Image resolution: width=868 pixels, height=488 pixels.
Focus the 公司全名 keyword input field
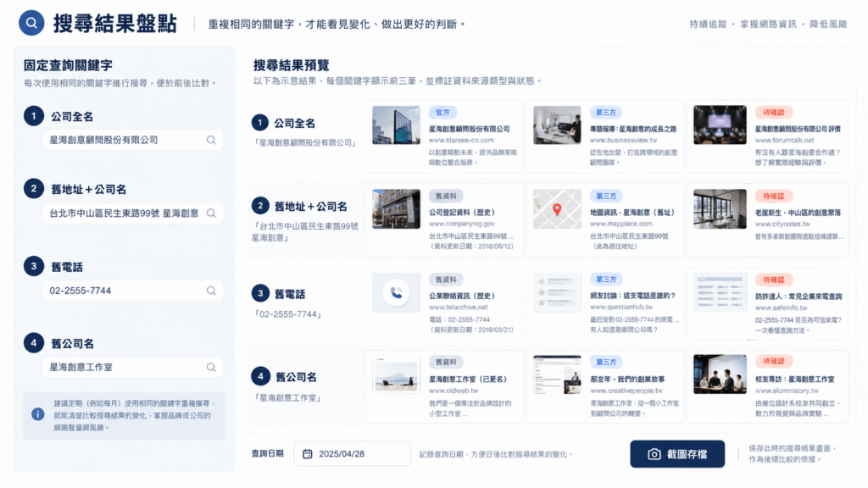pyautogui.click(x=133, y=140)
